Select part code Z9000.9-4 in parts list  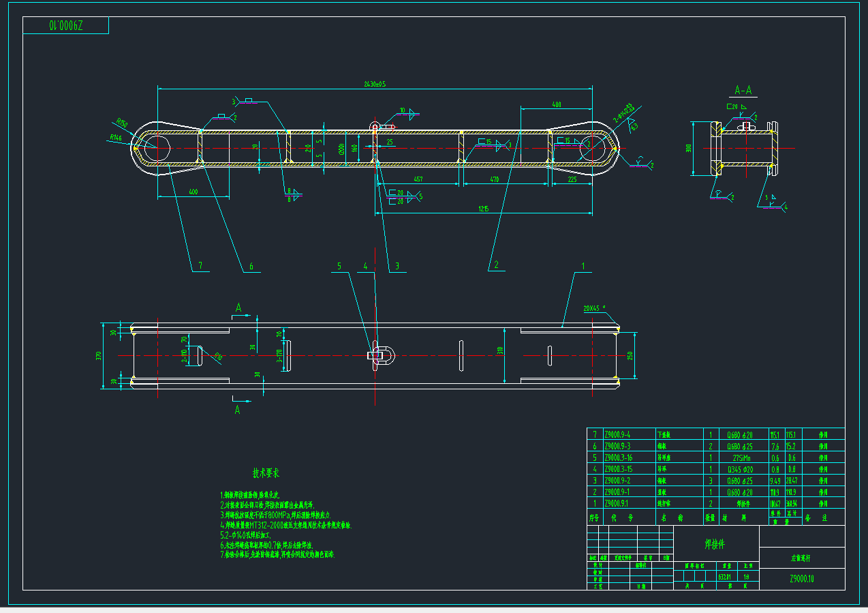617,434
